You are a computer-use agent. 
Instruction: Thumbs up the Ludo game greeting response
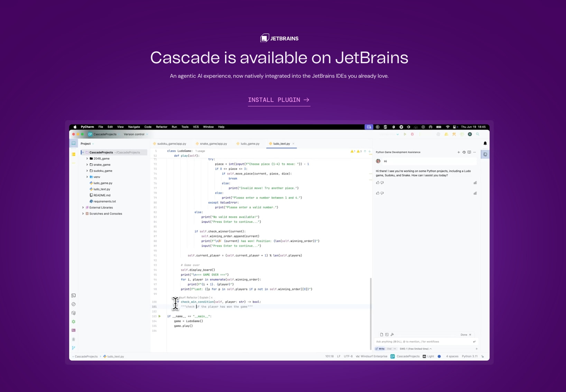(378, 183)
